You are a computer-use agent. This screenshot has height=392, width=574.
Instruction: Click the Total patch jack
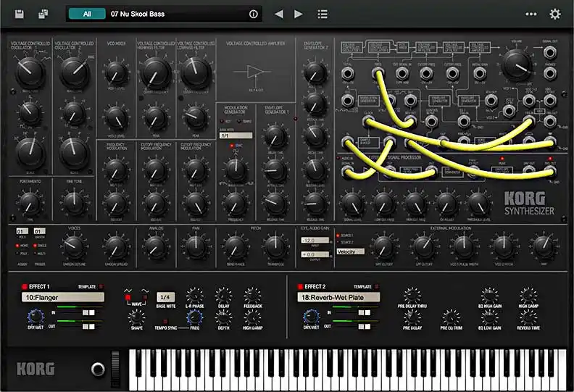pos(347,74)
